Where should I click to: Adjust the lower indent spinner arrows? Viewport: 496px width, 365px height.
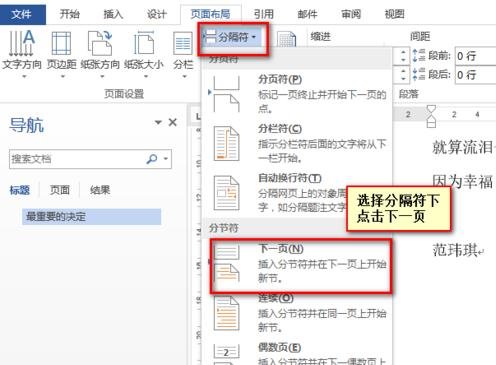pos(404,75)
